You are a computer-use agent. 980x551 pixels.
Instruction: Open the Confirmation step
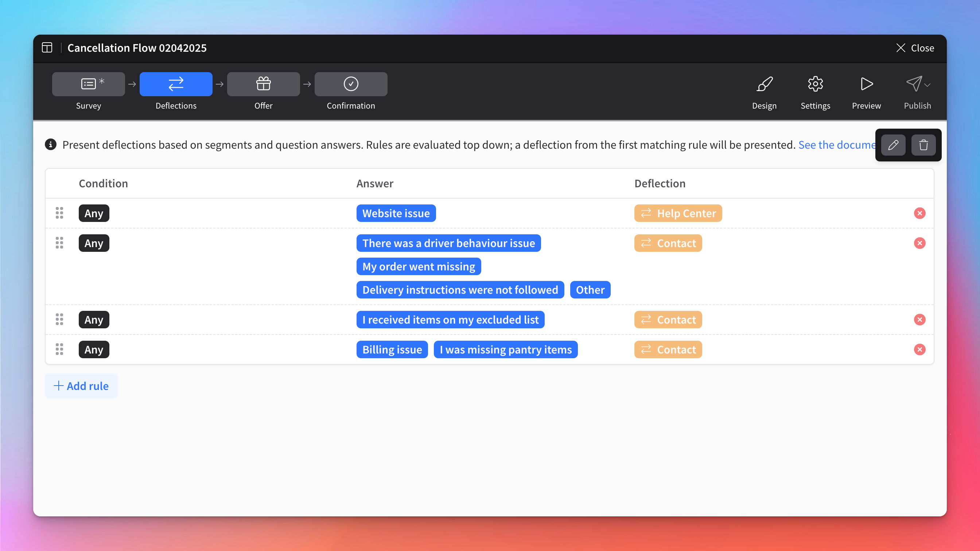(351, 84)
